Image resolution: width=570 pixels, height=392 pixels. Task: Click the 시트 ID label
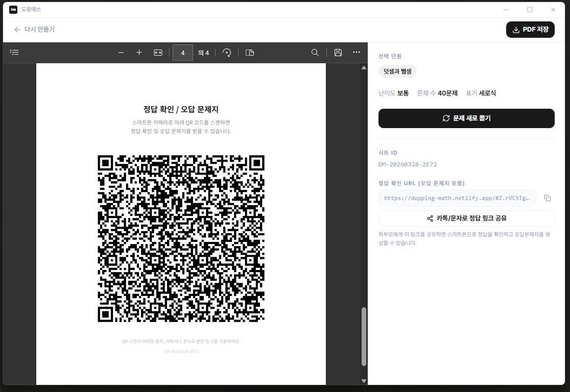[388, 153]
